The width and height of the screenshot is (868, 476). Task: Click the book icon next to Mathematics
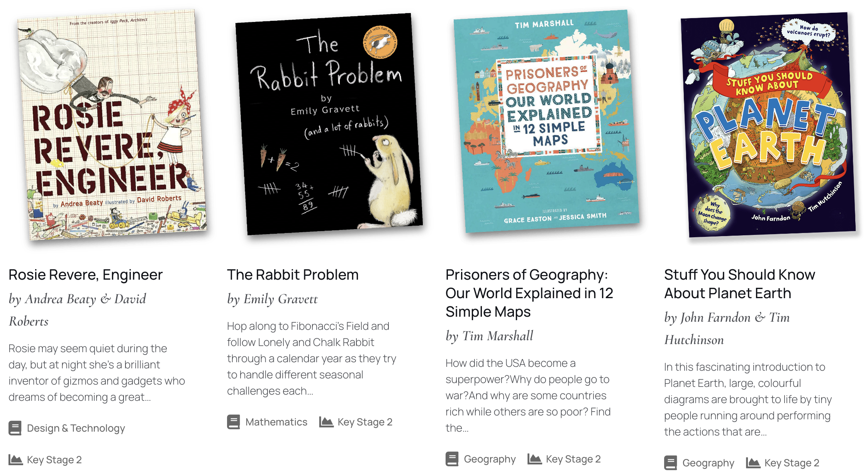click(x=234, y=422)
